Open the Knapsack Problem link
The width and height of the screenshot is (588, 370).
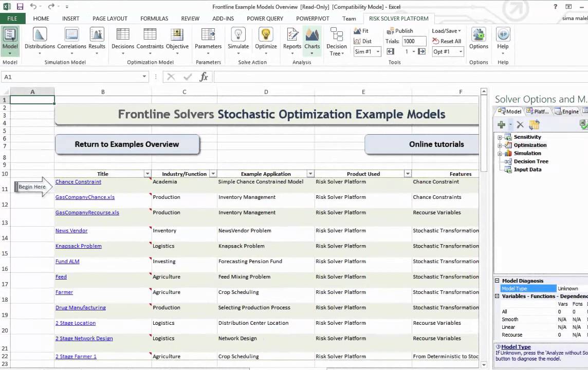(78, 246)
